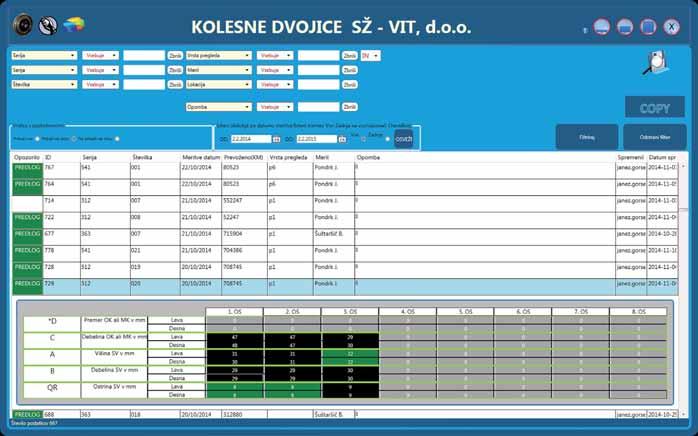Click 'Ostrina SV v mm' label
698x436 pixels.
coord(114,387)
